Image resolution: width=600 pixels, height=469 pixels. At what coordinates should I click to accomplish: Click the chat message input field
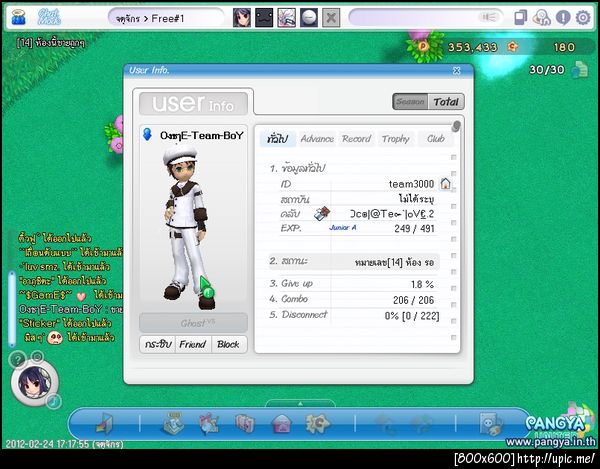(x=426, y=18)
